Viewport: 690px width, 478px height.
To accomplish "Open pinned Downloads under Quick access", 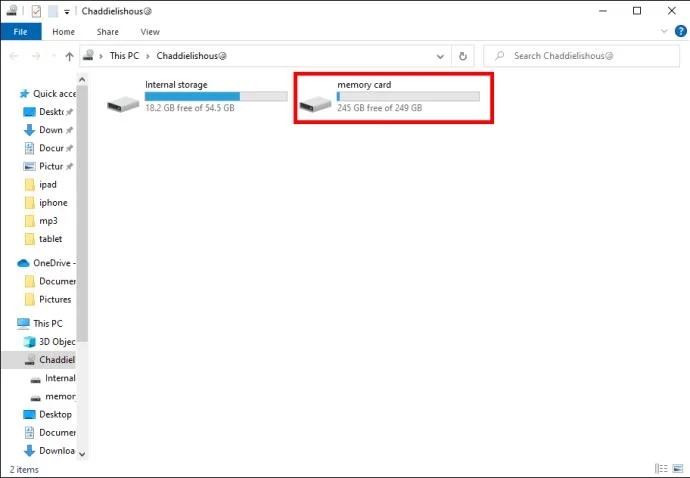I will (x=48, y=130).
